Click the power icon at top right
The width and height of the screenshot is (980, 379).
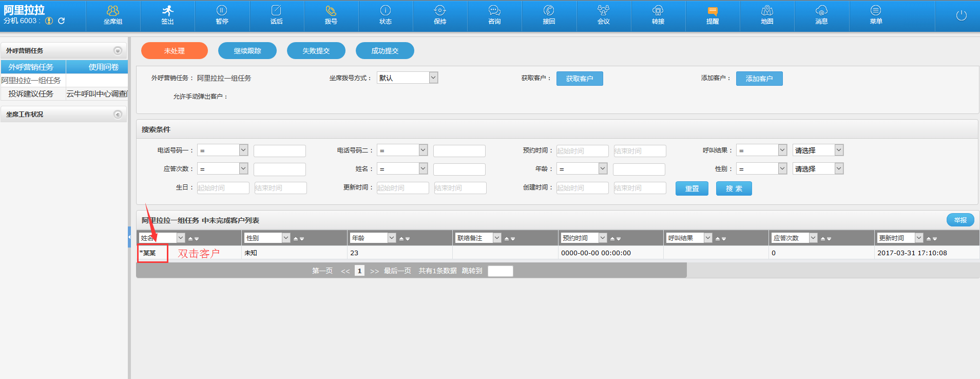tap(961, 15)
